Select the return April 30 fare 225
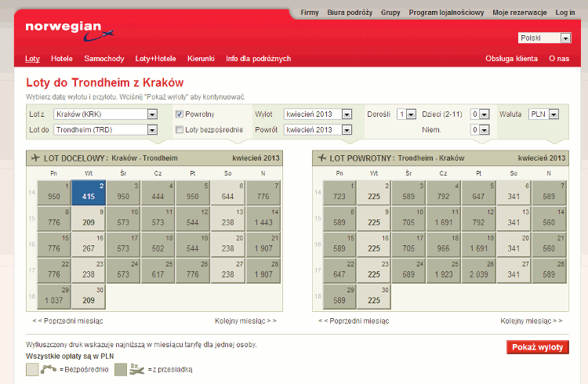This screenshot has height=384, width=588. click(374, 297)
